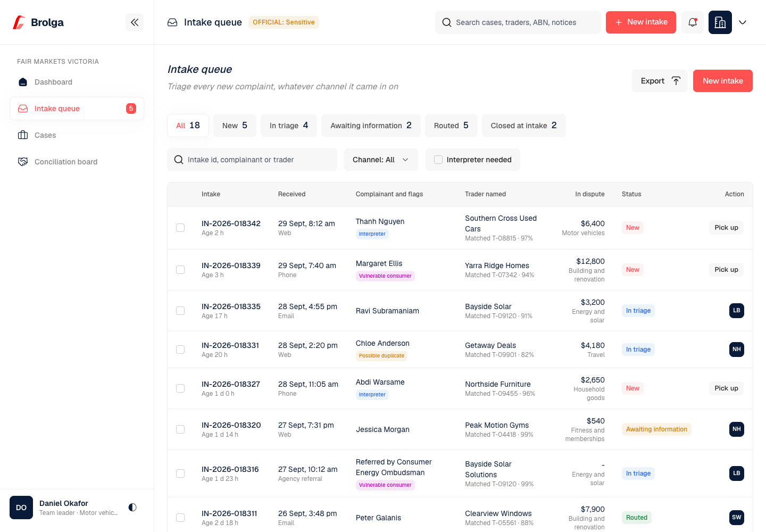Open Conciliation board in sidebar
766x532 pixels.
77,162
